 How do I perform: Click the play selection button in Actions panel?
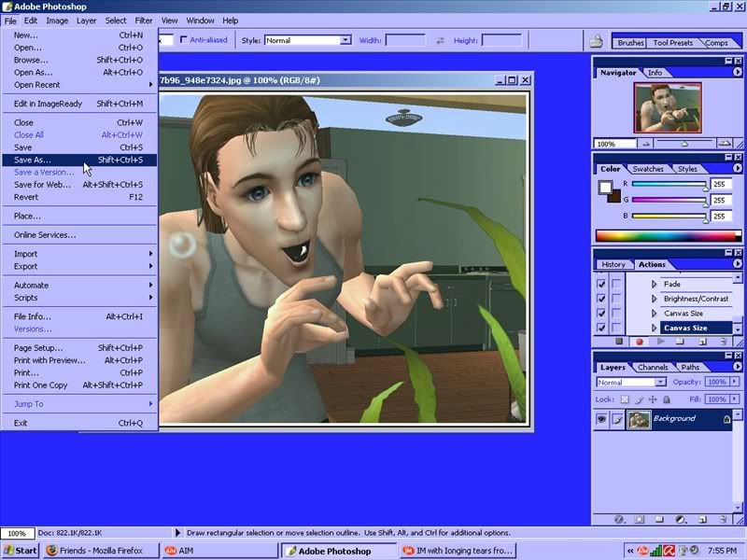[660, 342]
